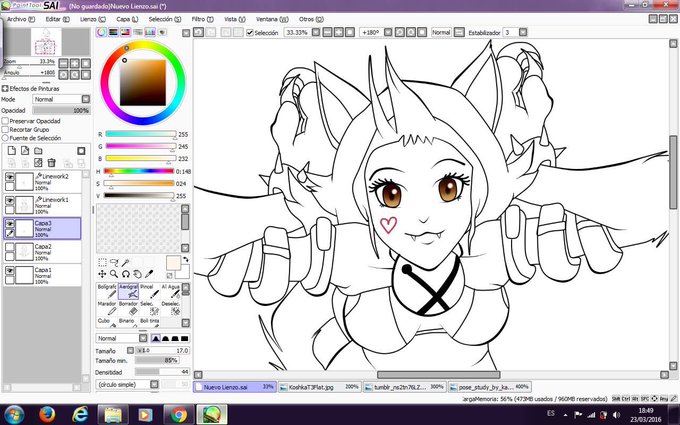
Task: Open the Archivo menu
Action: pyautogui.click(x=20, y=19)
